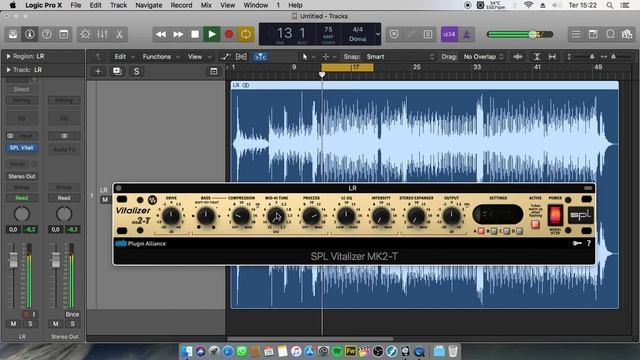
Task: Open the Mixer faders icon
Action: coord(102,34)
